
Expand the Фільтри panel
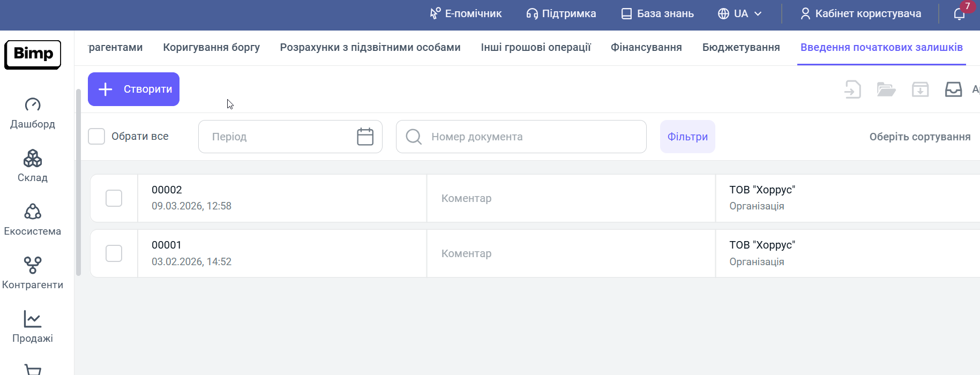coord(687,137)
